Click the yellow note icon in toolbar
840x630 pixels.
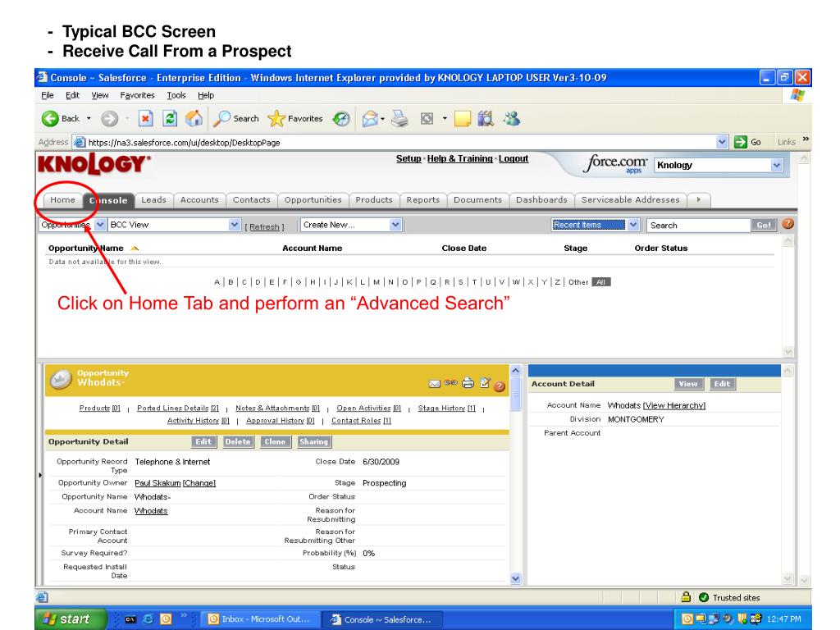(x=463, y=118)
